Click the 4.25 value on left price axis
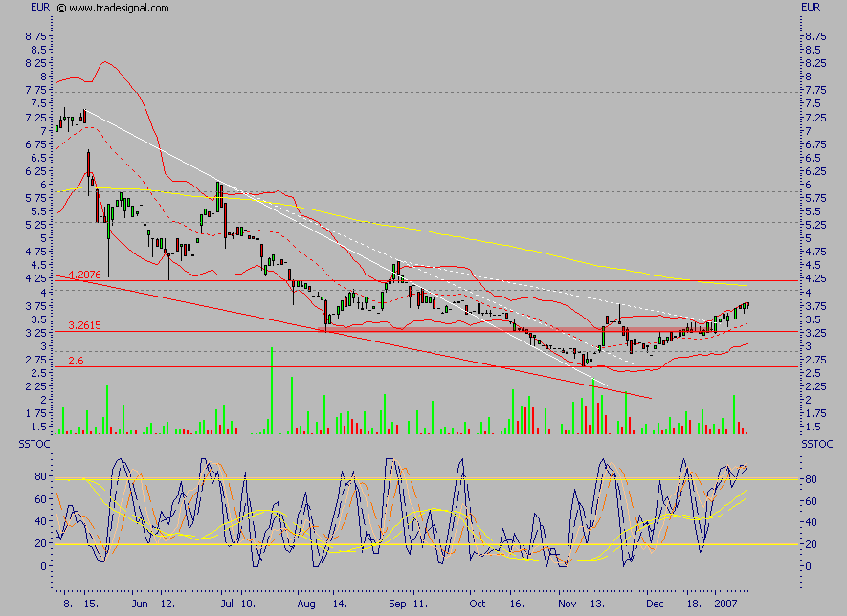This screenshot has width=847, height=616. click(35, 278)
